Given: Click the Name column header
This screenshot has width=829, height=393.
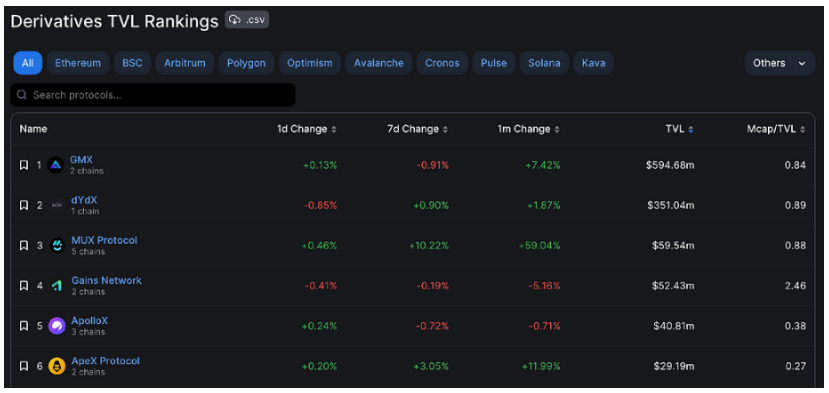Looking at the screenshot, I should point(33,129).
